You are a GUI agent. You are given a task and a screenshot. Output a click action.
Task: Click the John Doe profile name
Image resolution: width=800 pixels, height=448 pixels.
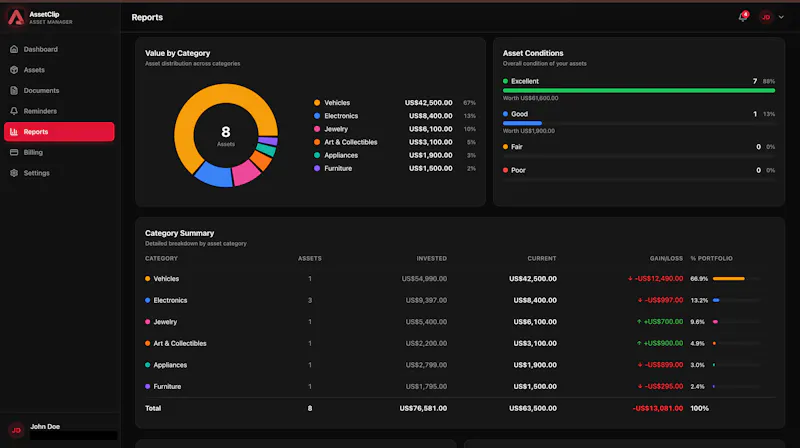click(45, 427)
